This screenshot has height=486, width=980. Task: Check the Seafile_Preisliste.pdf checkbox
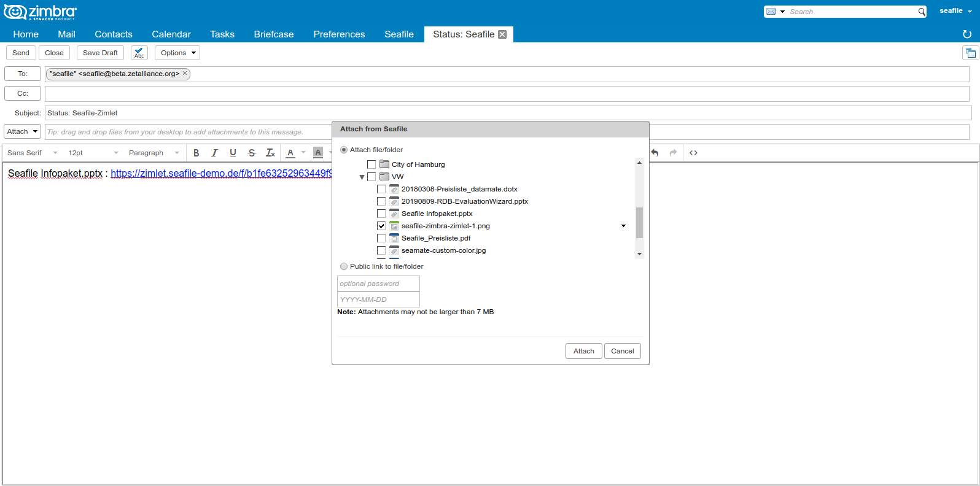tap(381, 238)
